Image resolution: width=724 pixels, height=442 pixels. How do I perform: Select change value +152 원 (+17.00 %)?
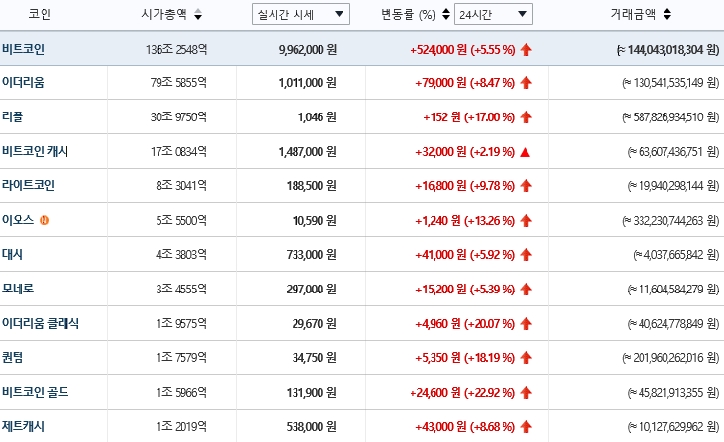(x=469, y=117)
